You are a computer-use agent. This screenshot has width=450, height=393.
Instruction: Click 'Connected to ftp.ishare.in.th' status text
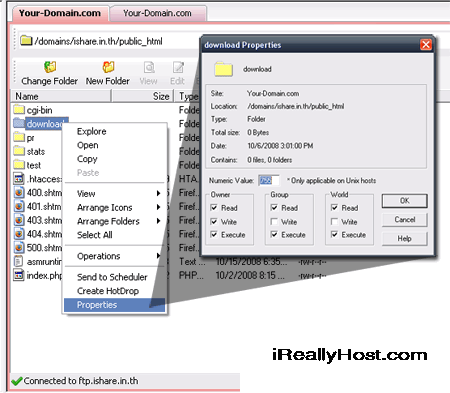point(81,381)
